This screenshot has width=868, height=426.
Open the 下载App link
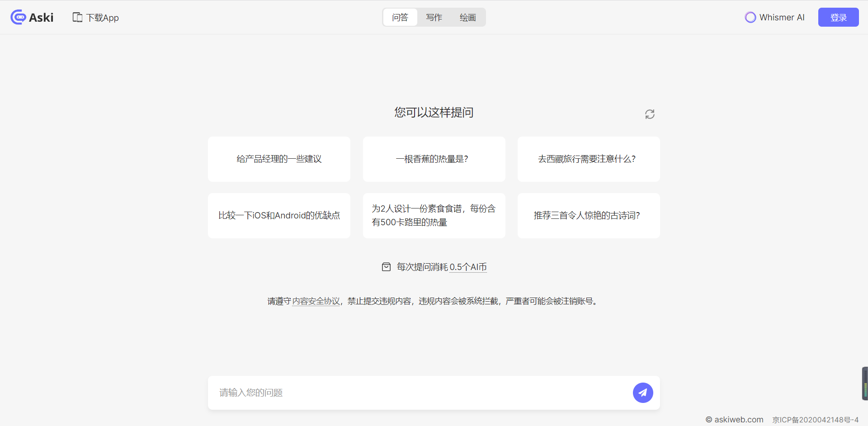(96, 17)
